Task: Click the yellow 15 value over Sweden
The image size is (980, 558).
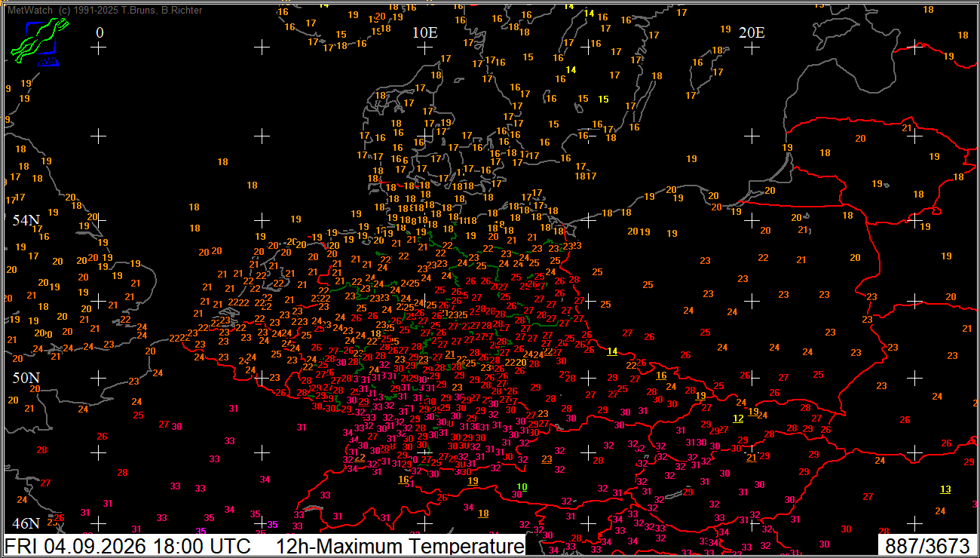Action: click(x=603, y=100)
